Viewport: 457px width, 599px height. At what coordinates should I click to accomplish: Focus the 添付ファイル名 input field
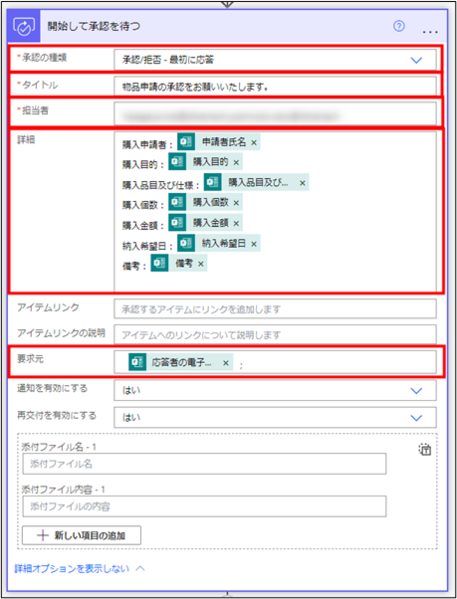204,464
